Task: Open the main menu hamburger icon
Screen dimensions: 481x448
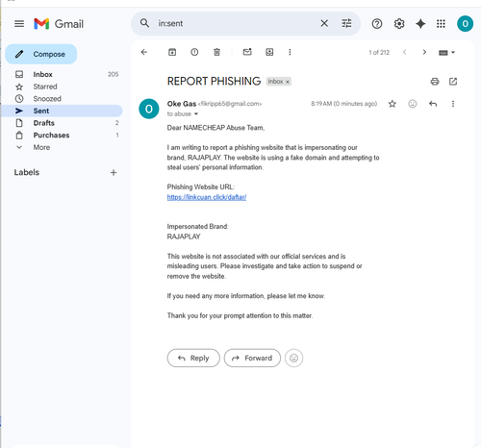Action: click(x=19, y=24)
